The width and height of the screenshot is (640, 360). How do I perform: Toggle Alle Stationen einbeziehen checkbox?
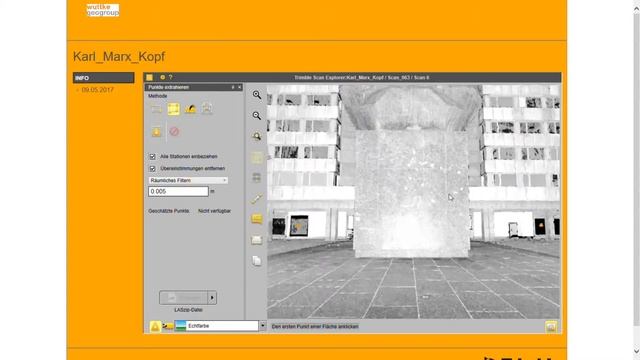coord(153,157)
